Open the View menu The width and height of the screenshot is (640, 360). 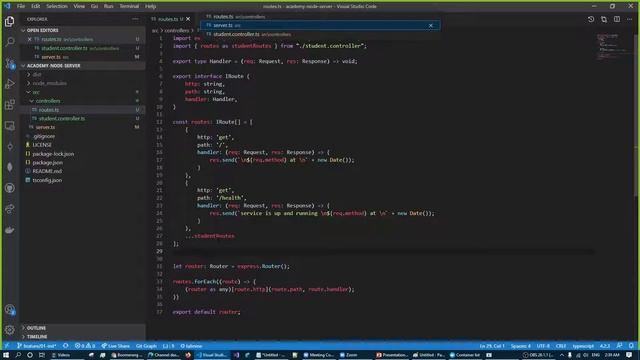click(x=79, y=6)
